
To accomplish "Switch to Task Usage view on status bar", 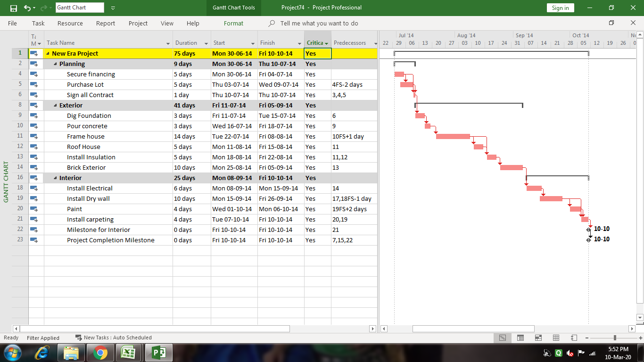I will tap(520, 337).
